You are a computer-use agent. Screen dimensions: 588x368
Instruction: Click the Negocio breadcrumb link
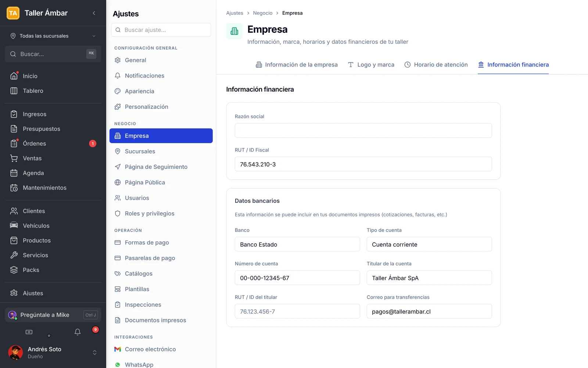click(x=263, y=13)
